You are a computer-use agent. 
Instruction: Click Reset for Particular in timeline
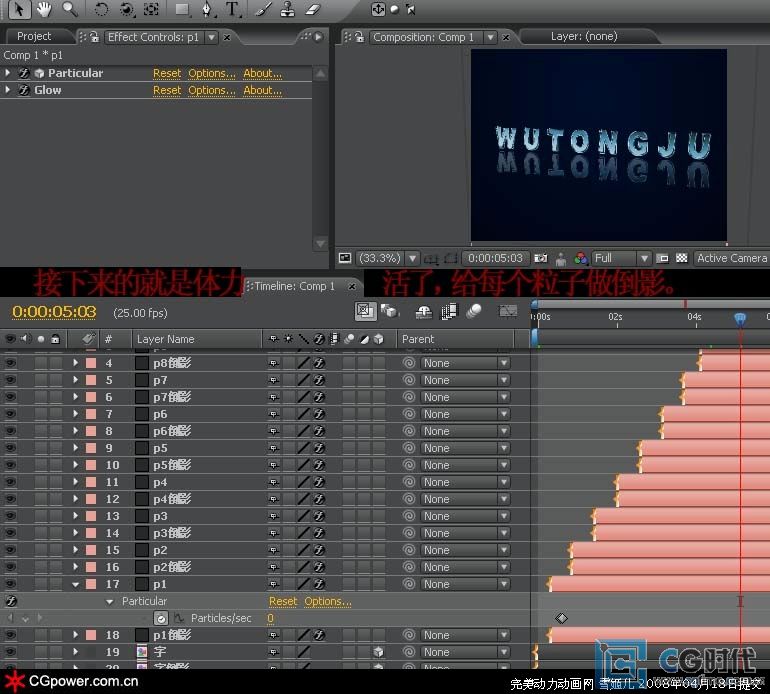(283, 602)
